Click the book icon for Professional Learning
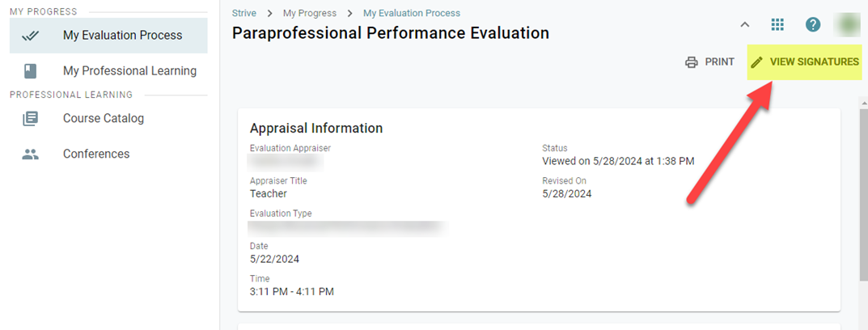Viewport: 868px width, 330px height. pyautogui.click(x=31, y=71)
